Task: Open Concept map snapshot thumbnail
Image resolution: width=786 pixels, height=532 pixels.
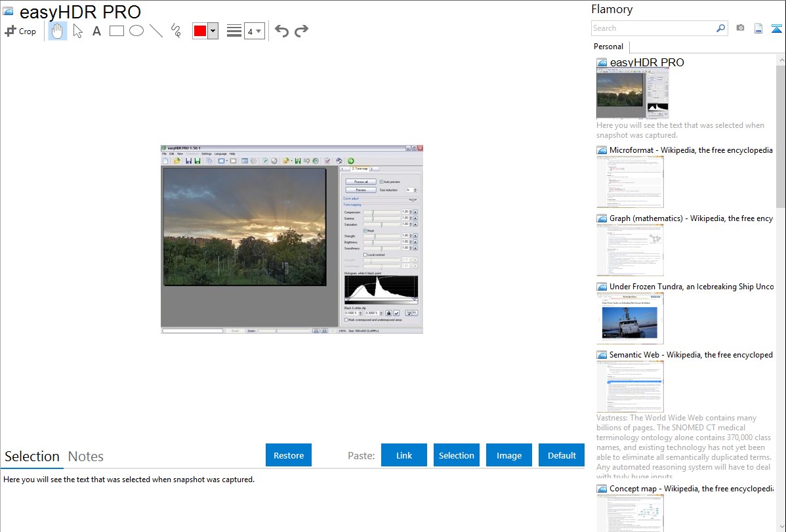Action: pos(630,513)
